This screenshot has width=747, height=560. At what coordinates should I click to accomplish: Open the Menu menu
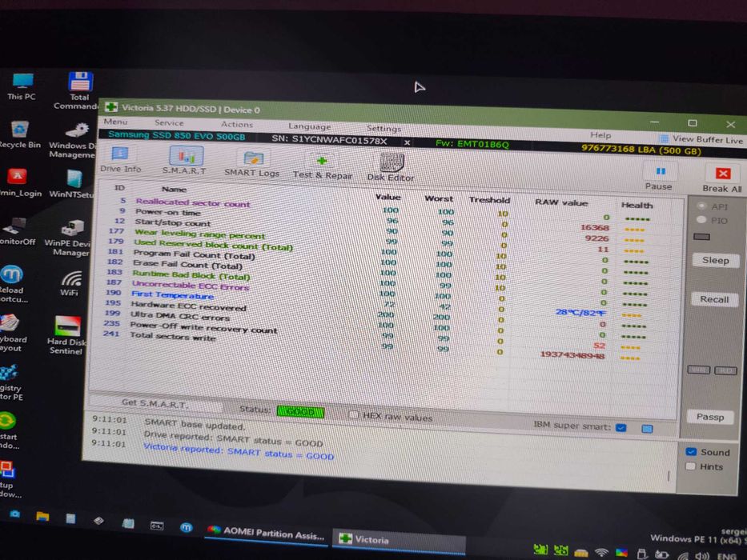(116, 122)
